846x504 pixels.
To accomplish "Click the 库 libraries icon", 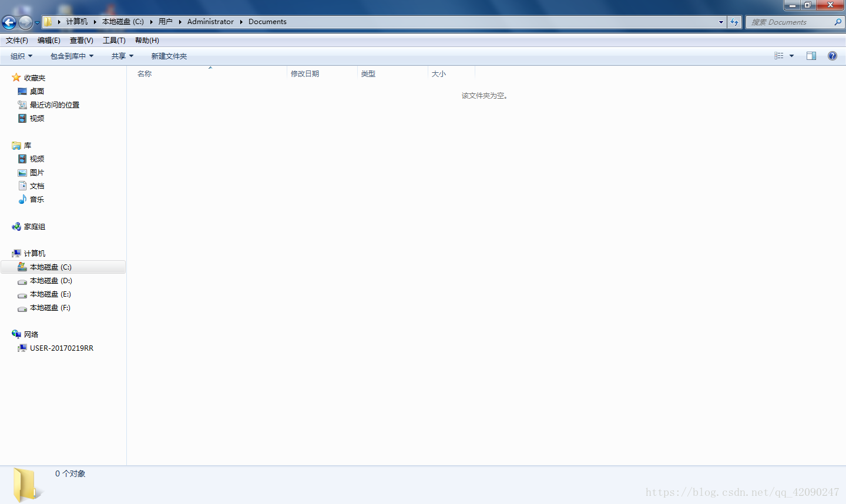I will (x=16, y=146).
